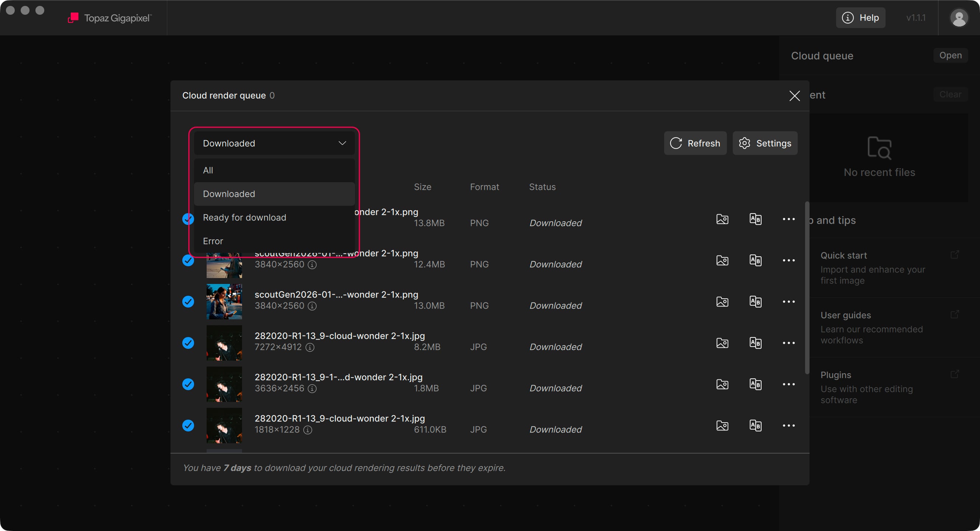
Task: Uncheck the 13.0MB scoutGen PNG checkbox
Action: tap(188, 302)
